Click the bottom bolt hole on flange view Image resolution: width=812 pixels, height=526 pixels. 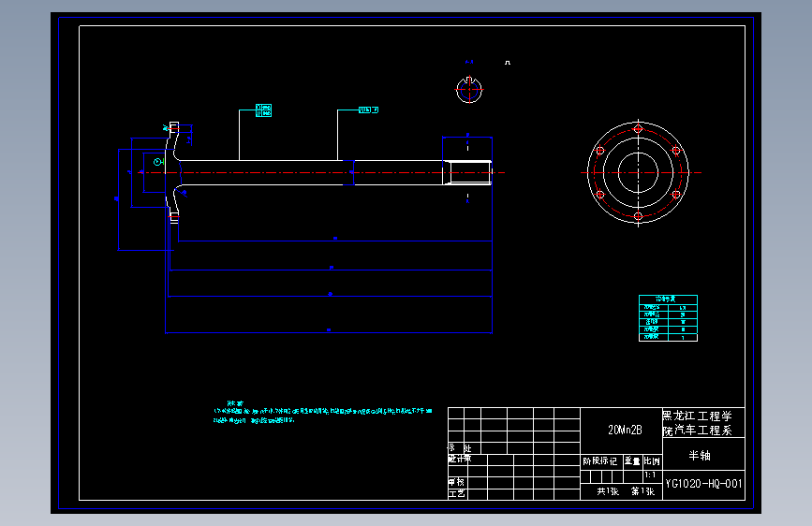point(638,216)
